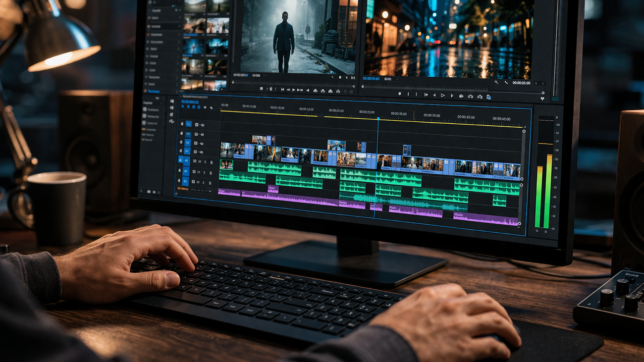644x362 pixels.
Task: Click the Lift button in program monitor
Action: coord(470,96)
